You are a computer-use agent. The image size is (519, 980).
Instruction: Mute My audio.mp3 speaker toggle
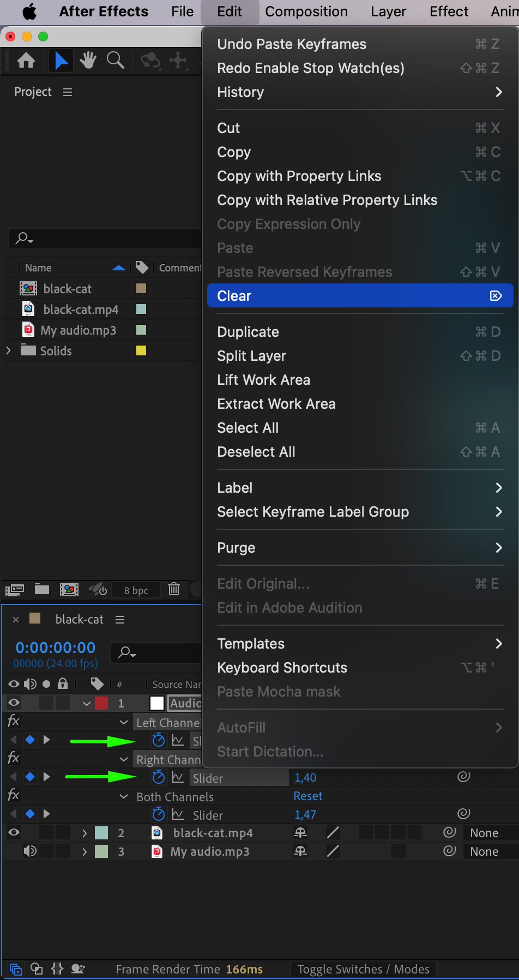coord(30,851)
